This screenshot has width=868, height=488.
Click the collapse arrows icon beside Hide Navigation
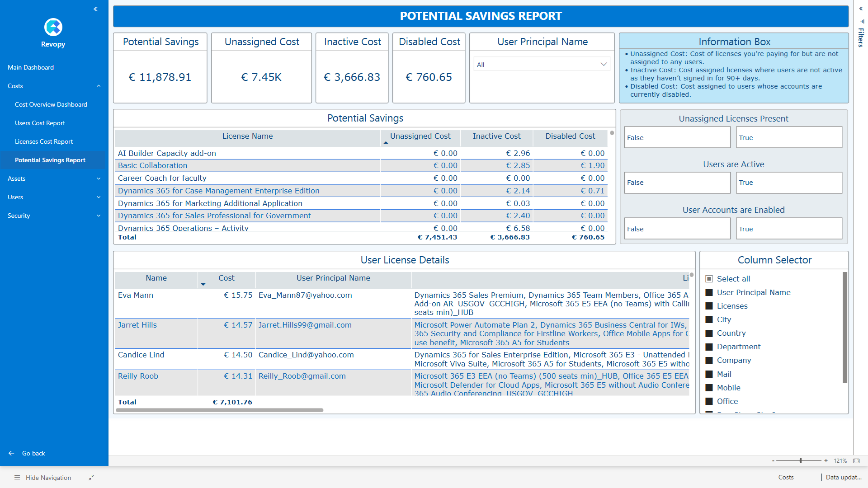[x=91, y=478]
